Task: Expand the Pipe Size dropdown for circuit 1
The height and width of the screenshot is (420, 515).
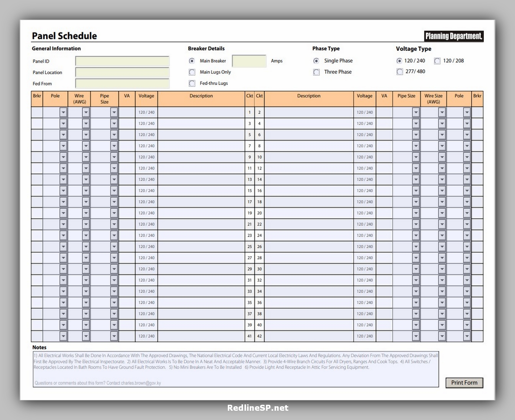Action: [x=114, y=112]
